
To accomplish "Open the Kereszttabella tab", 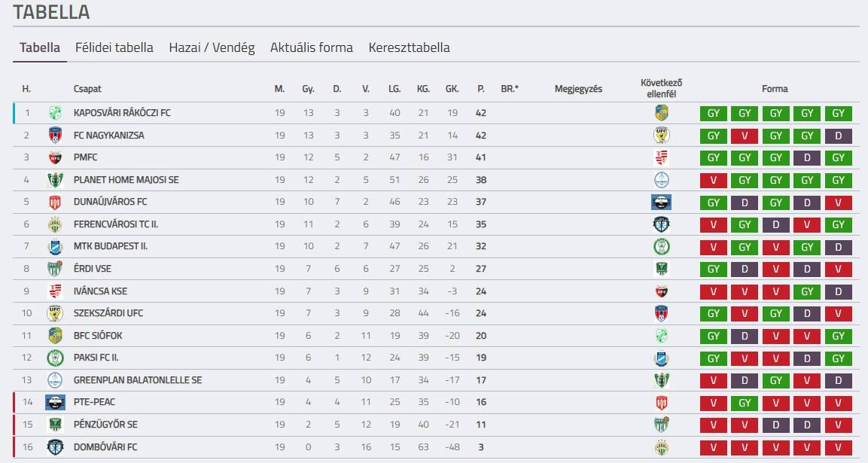I will (409, 47).
